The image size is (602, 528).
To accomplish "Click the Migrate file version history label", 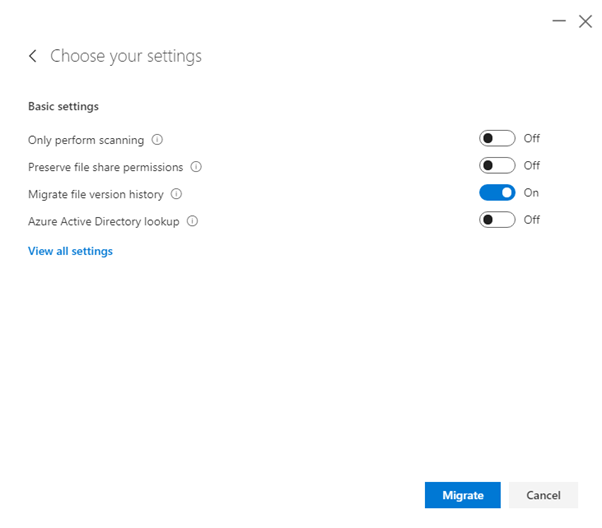I will (x=95, y=194).
